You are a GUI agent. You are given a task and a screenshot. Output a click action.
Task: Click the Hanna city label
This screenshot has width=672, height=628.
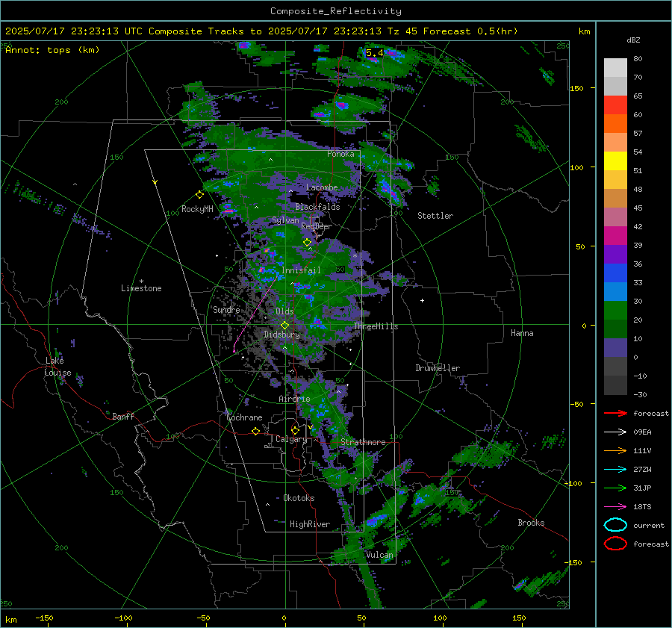[522, 333]
